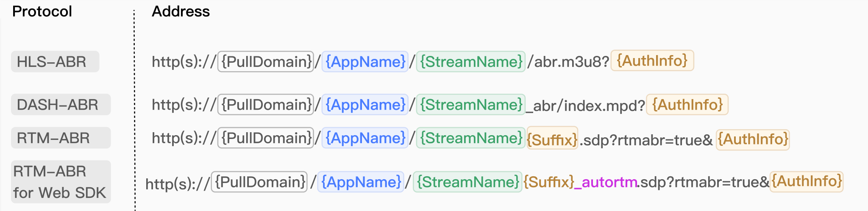Click {PullDomain} in the HLS-ABR address
The width and height of the screenshot is (868, 211).
(x=266, y=62)
